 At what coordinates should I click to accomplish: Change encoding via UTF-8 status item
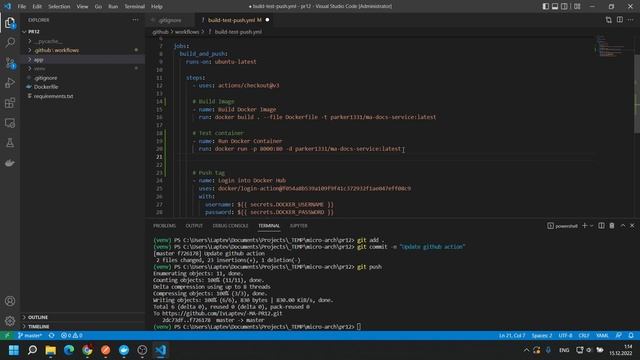click(x=565, y=336)
